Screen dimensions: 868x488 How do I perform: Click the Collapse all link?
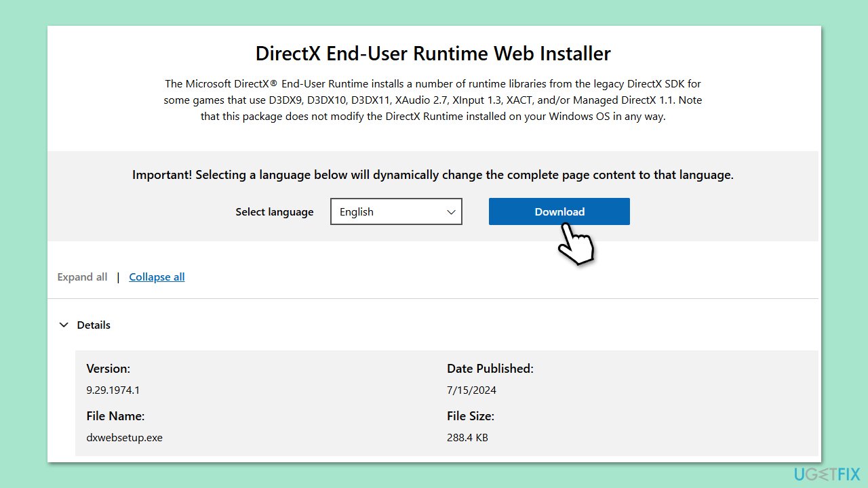[157, 277]
